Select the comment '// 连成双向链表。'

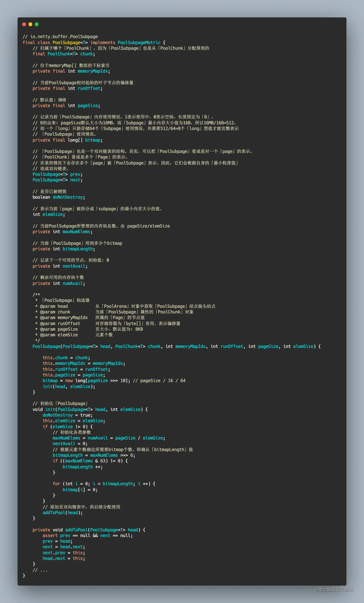coord(51,169)
